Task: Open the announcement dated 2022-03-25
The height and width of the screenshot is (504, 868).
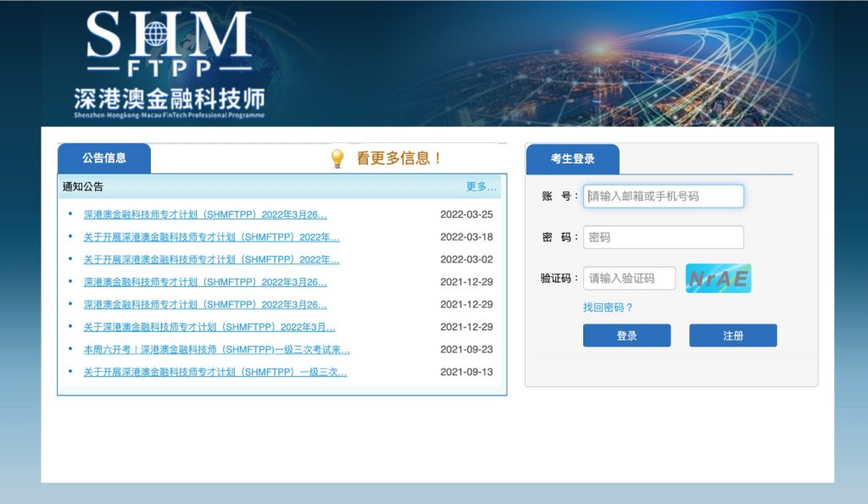Action: pyautogui.click(x=205, y=214)
